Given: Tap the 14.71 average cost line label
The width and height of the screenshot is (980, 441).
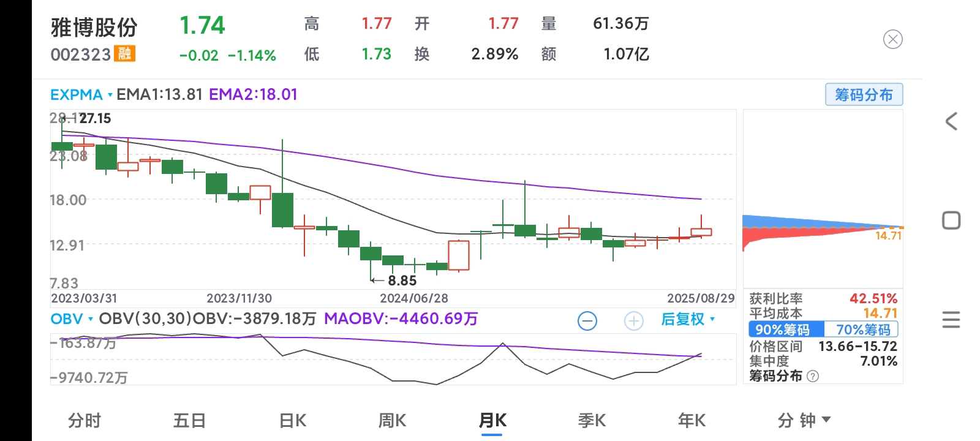Looking at the screenshot, I should [888, 236].
